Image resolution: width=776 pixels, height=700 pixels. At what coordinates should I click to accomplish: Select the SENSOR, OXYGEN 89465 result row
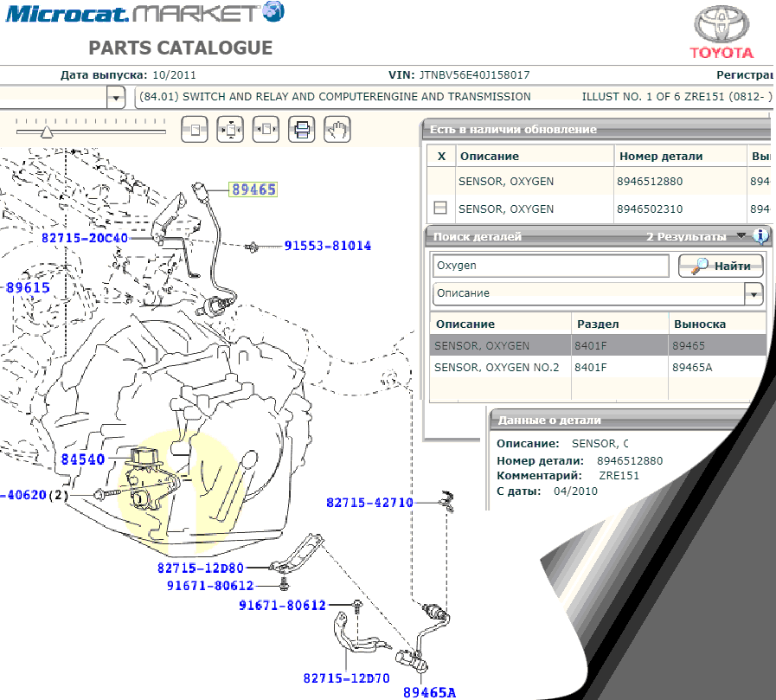pos(482,345)
